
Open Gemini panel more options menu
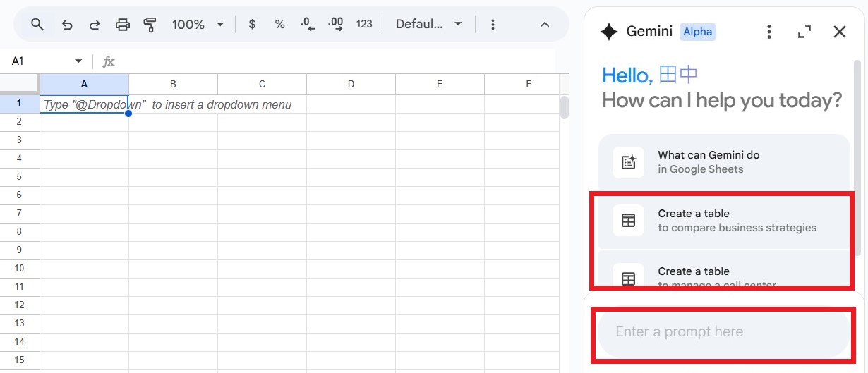[769, 32]
